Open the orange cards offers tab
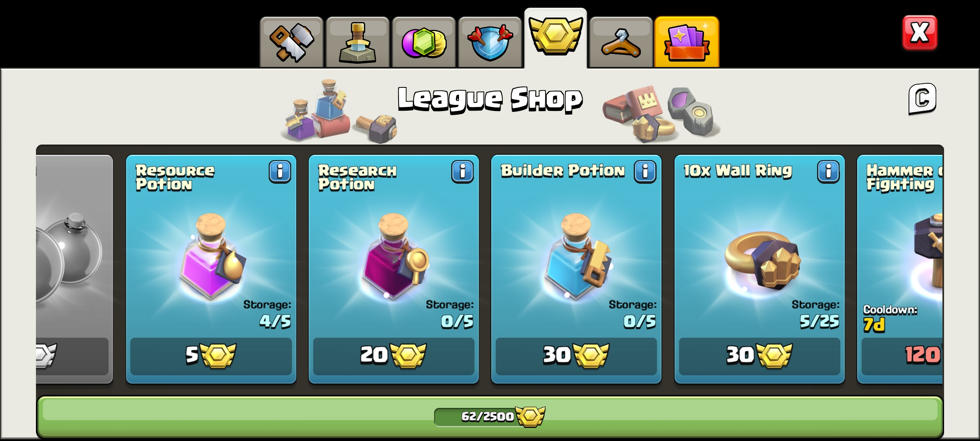Viewport: 980px width, 441px height. coord(687,42)
